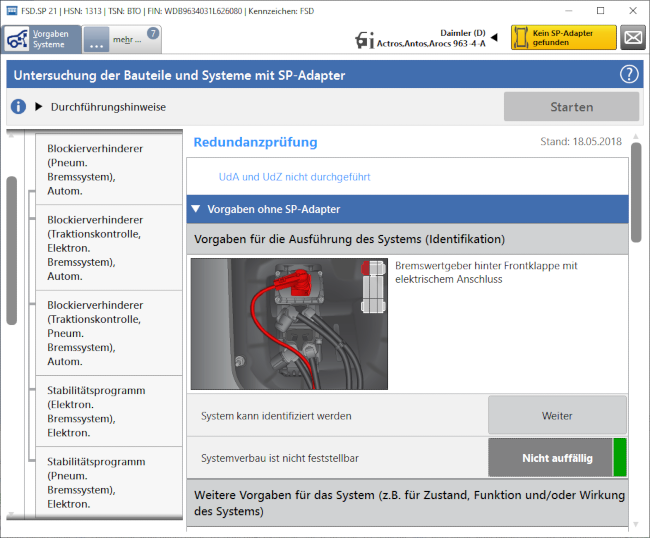Click the blue info icon
Image resolution: width=650 pixels, height=538 pixels.
coord(18,107)
